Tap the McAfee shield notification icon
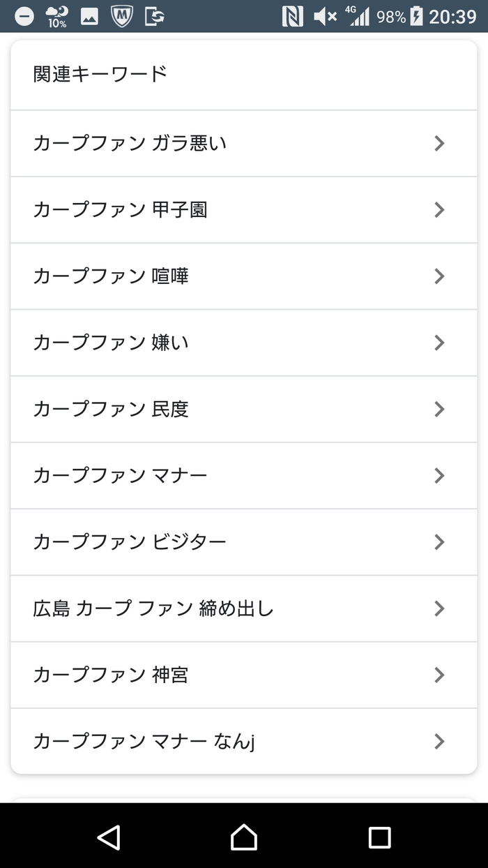 coord(122,16)
